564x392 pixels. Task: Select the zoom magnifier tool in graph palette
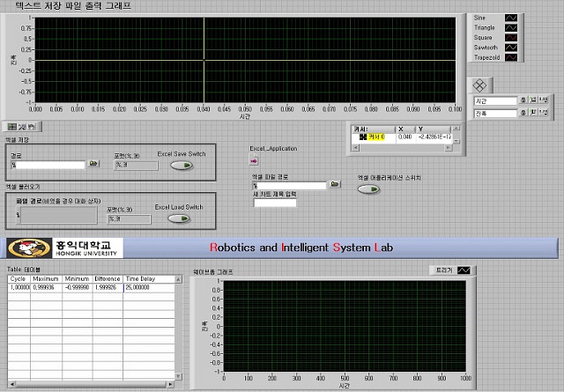(x=21, y=127)
